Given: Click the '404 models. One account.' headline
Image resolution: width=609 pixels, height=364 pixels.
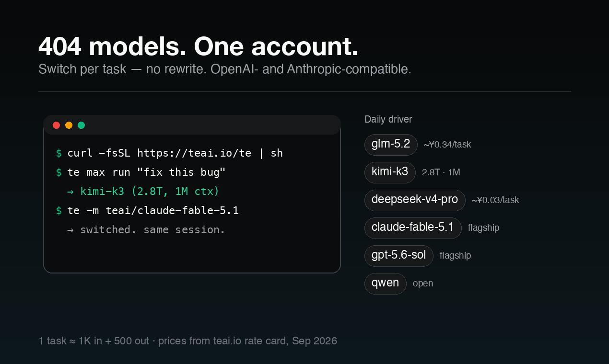Looking at the screenshot, I should (x=199, y=46).
